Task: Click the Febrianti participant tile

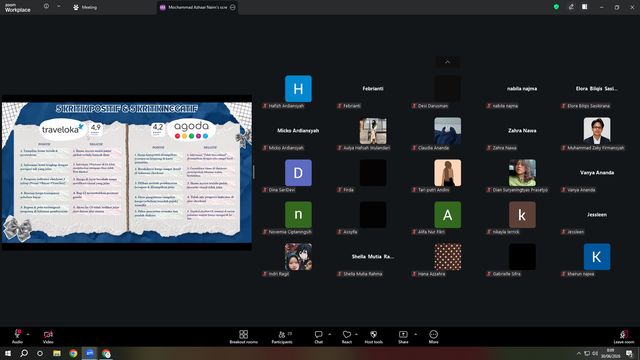Action: point(373,89)
